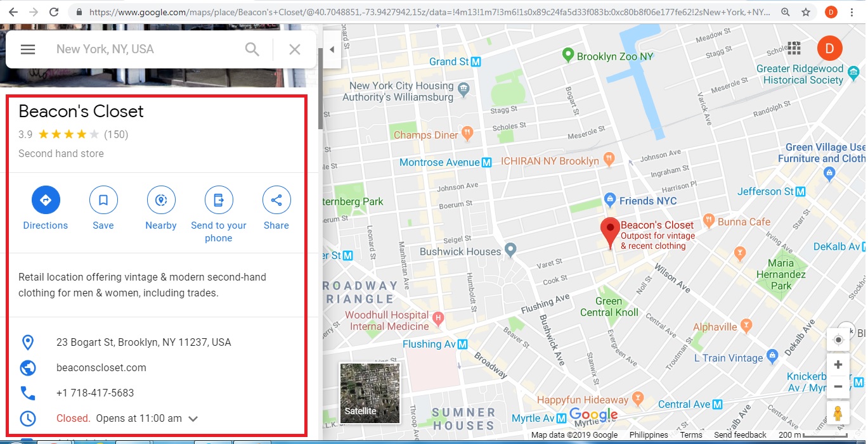868x444 pixels.
Task: Zoom out on the map
Action: pos(838,386)
